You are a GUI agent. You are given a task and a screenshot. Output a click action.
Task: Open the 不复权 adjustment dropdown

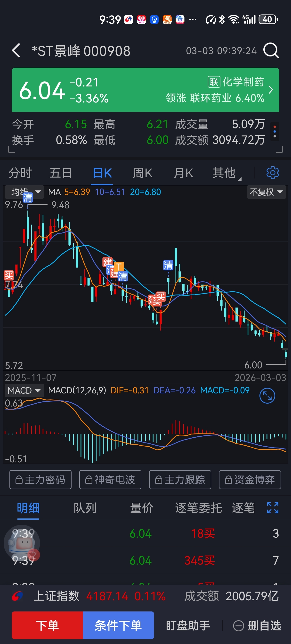point(266,192)
